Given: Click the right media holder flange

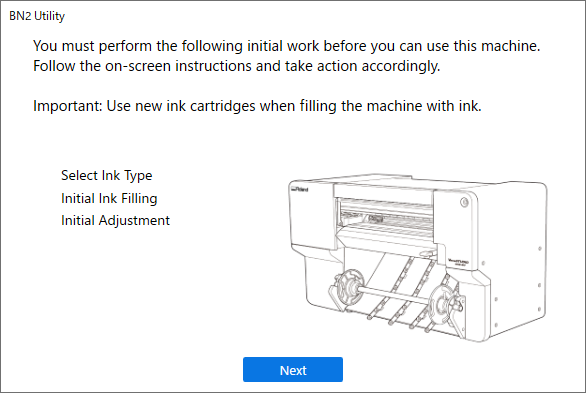Looking at the screenshot, I should [x=446, y=303].
